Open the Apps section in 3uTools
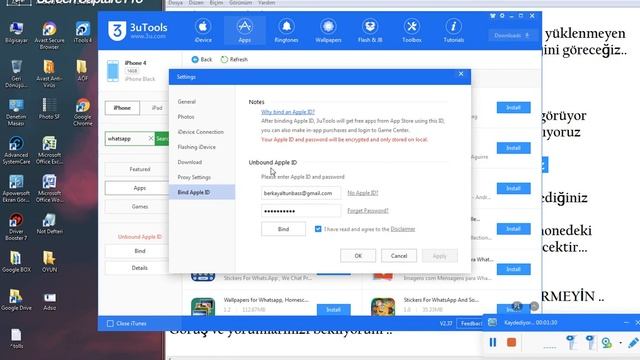Image resolution: width=640 pixels, height=360 pixels. 244,31
